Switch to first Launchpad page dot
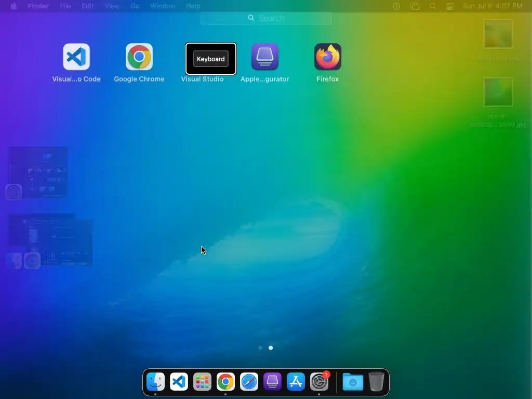 [260, 348]
